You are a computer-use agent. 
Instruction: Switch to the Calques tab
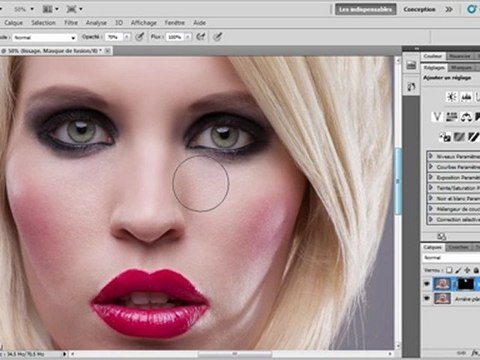pyautogui.click(x=433, y=247)
